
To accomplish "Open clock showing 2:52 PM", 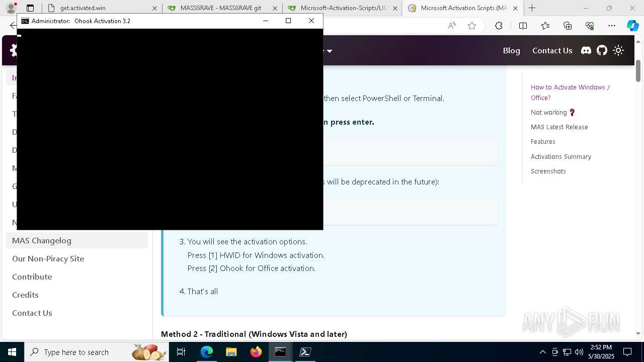I will (601, 352).
